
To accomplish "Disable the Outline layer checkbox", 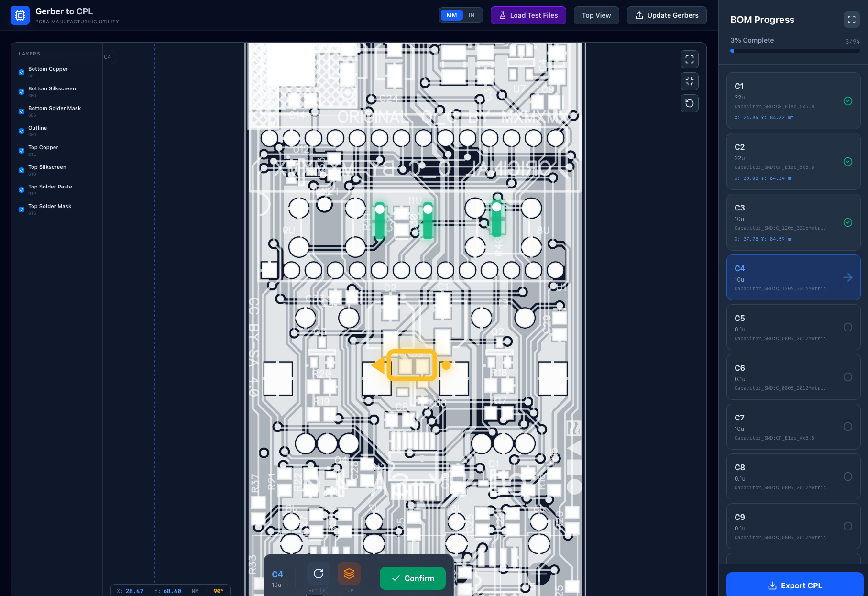I will pyautogui.click(x=22, y=131).
